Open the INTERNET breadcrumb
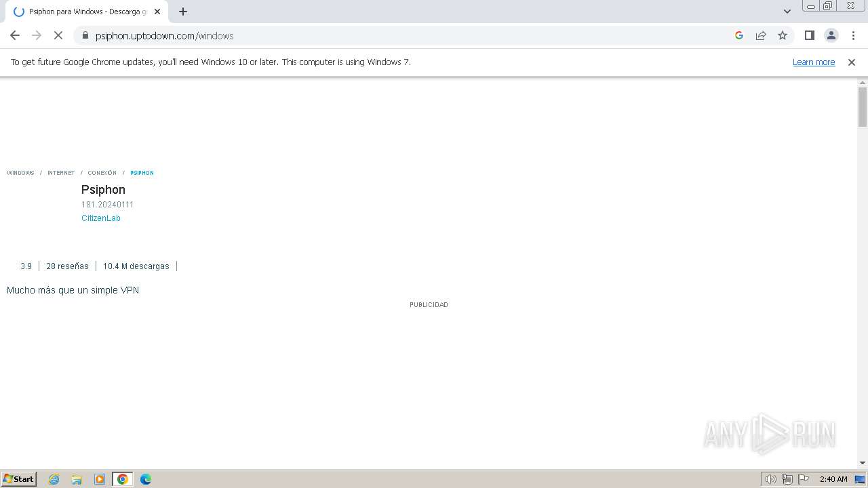The width and height of the screenshot is (868, 488). click(61, 173)
